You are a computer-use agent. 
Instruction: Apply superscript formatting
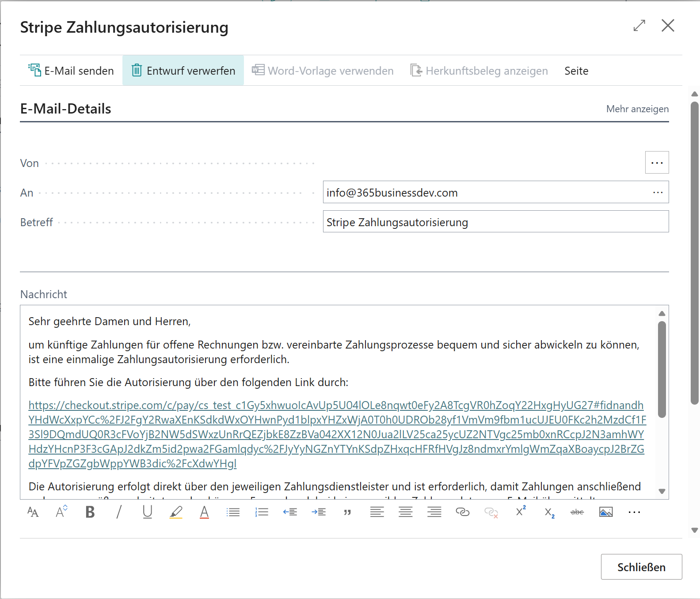(x=521, y=511)
